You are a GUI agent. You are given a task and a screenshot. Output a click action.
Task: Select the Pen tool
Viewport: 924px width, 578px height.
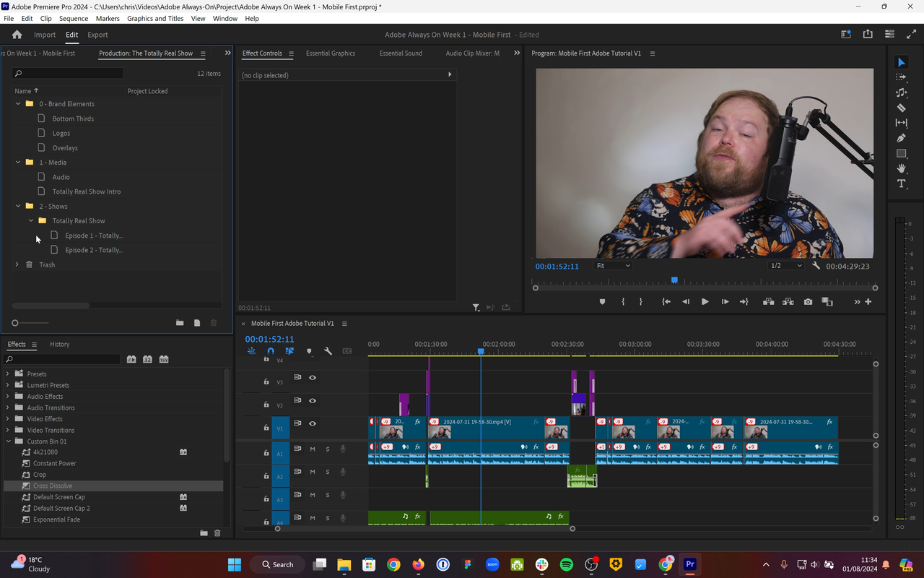901,138
